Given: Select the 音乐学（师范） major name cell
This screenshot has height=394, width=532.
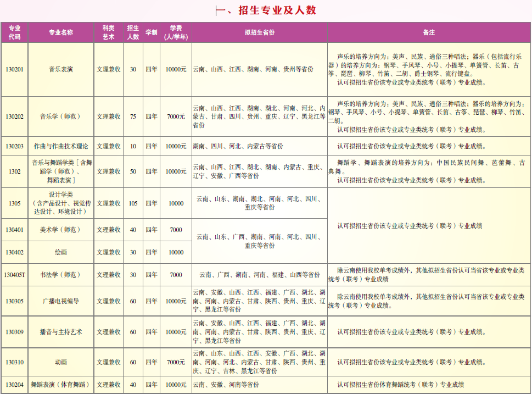Looking at the screenshot, I should click(61, 116).
